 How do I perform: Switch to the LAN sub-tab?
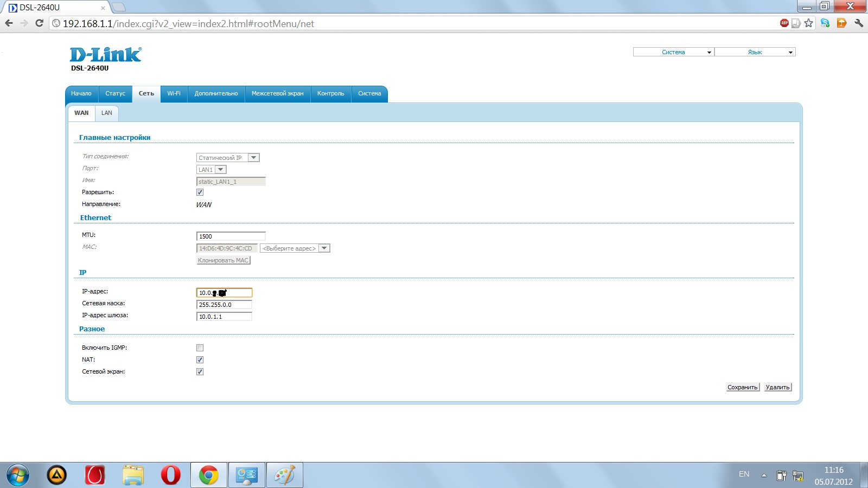tap(107, 113)
